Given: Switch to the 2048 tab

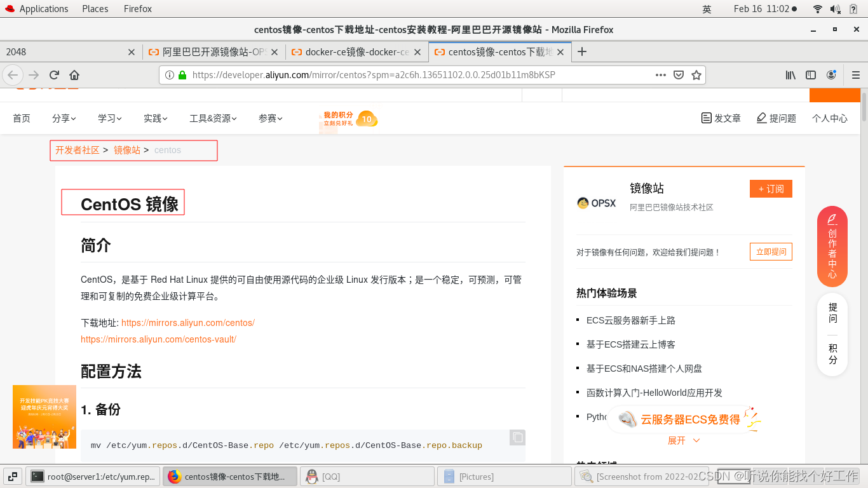Looking at the screenshot, I should click(71, 52).
